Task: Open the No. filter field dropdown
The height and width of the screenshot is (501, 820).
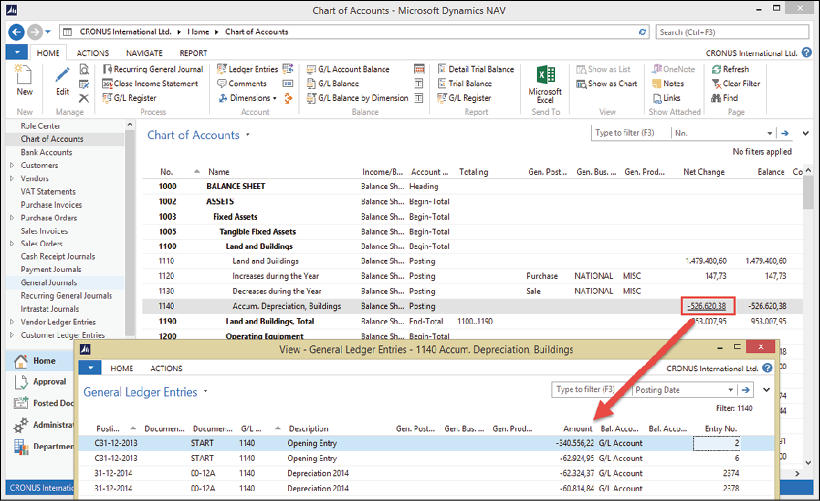Action: pos(770,133)
